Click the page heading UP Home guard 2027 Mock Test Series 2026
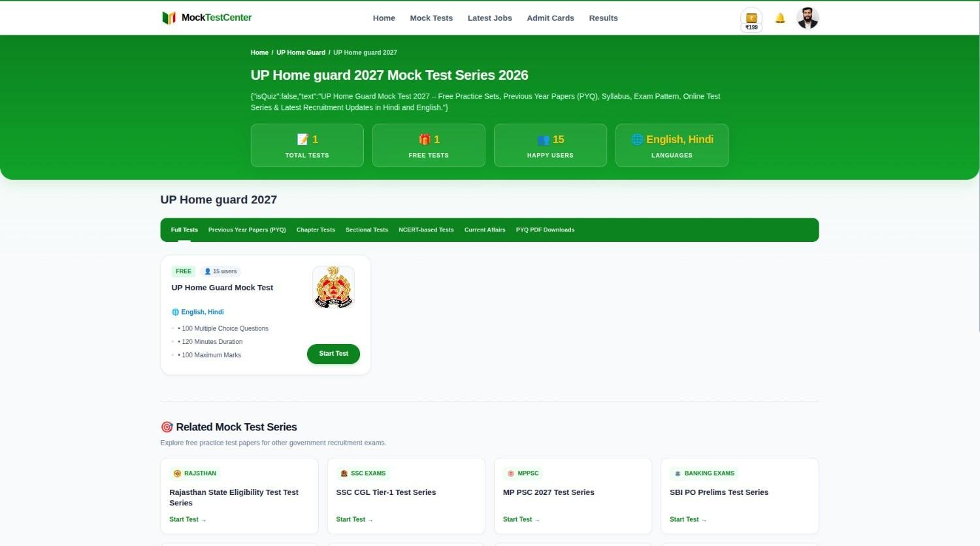This screenshot has height=546, width=980. [x=389, y=75]
